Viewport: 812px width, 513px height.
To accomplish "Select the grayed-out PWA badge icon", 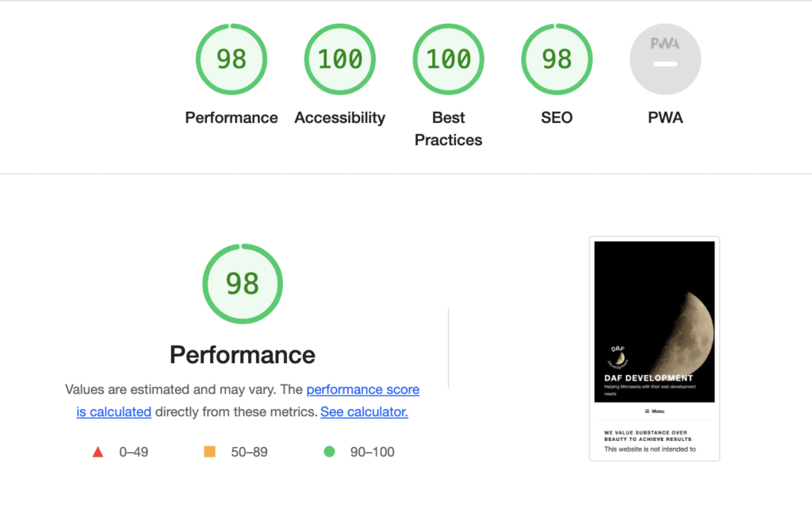I will 665,59.
